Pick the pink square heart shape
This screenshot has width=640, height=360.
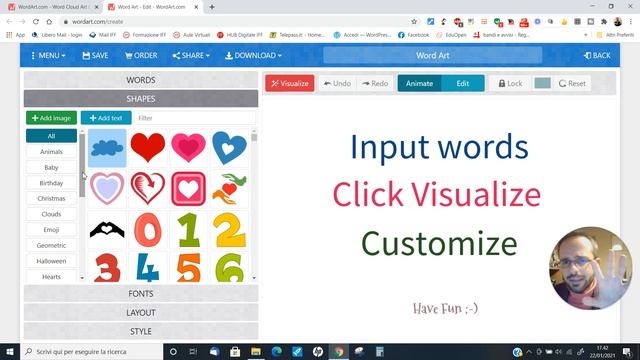click(188, 189)
